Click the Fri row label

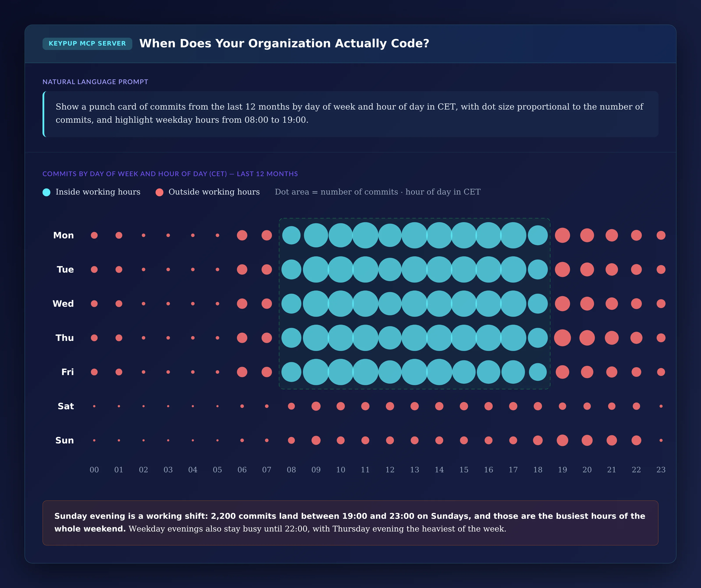point(67,372)
